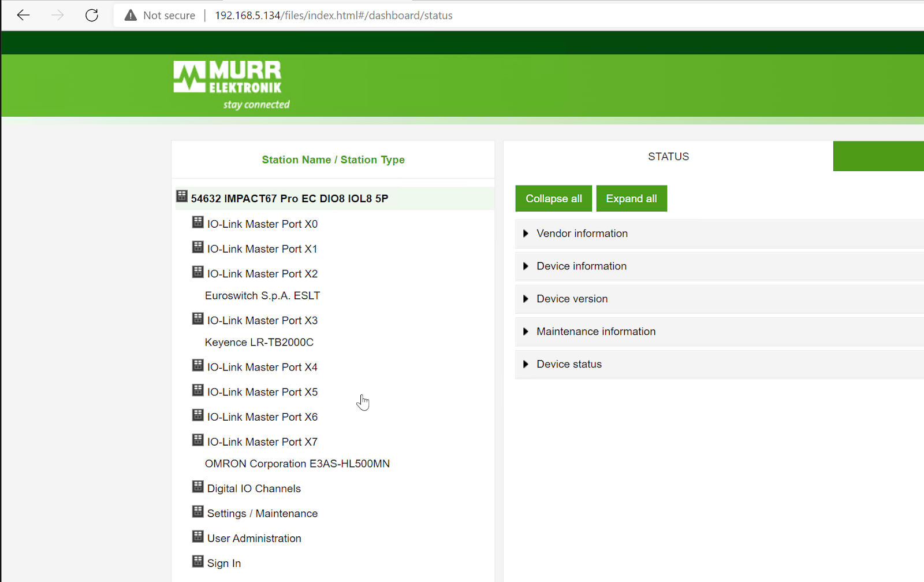
Task: Select Euroswitch S.p.A. ESLT device
Action: pyautogui.click(x=262, y=296)
